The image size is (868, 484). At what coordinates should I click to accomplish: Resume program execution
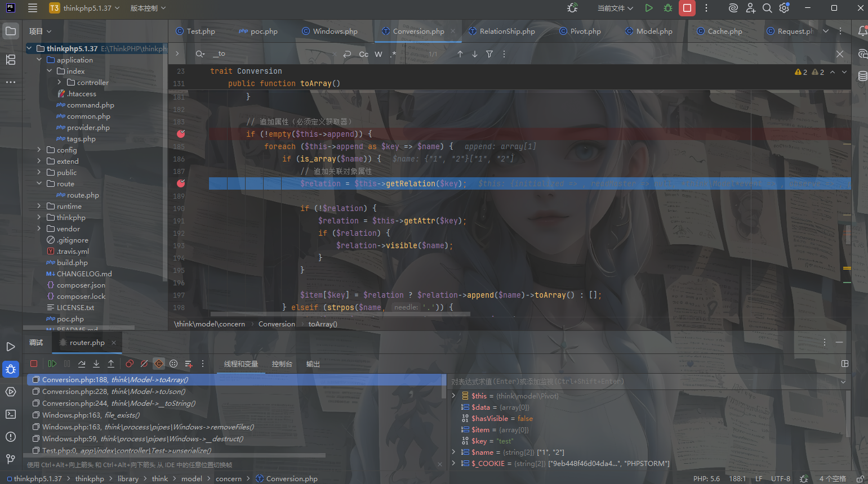[x=52, y=364]
